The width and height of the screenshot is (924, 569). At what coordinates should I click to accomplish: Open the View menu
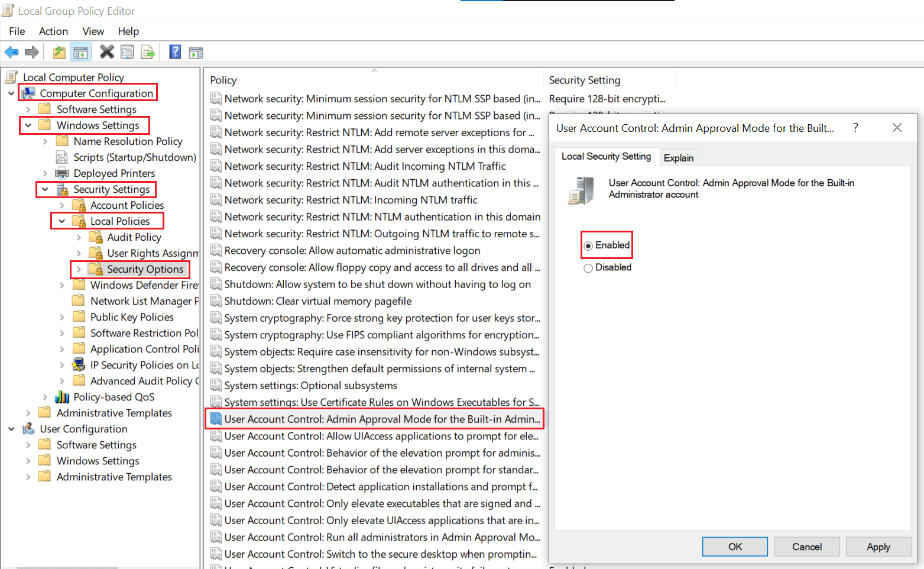click(x=93, y=31)
